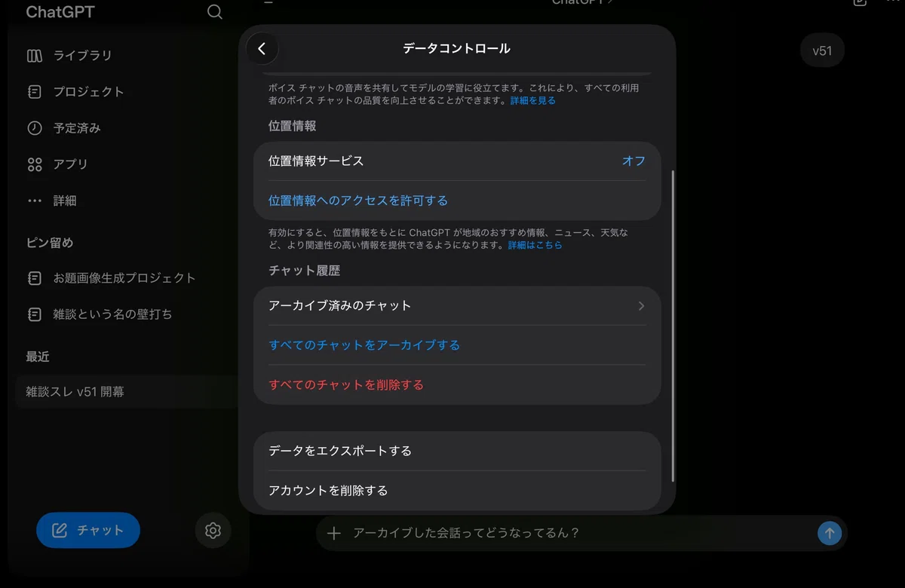The height and width of the screenshot is (588, 905).
Task: Click the search magnifier icon in sidebar
Action: (x=215, y=12)
